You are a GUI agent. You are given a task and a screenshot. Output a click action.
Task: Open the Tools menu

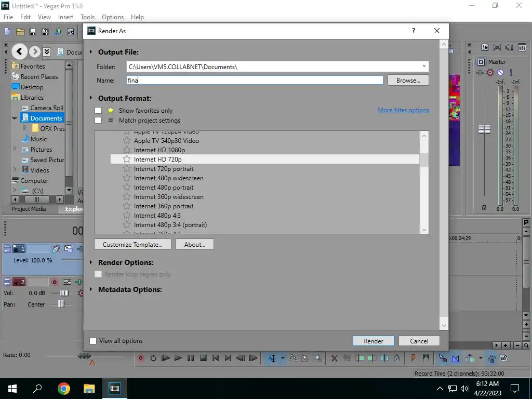pyautogui.click(x=87, y=17)
